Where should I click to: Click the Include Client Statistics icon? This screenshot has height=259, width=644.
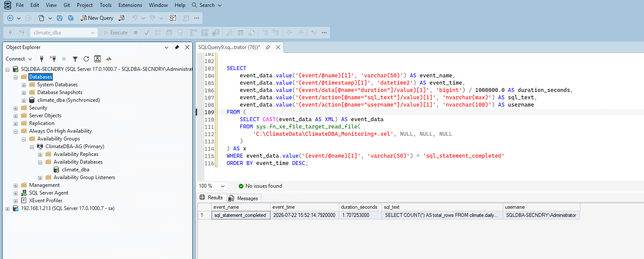216,33
